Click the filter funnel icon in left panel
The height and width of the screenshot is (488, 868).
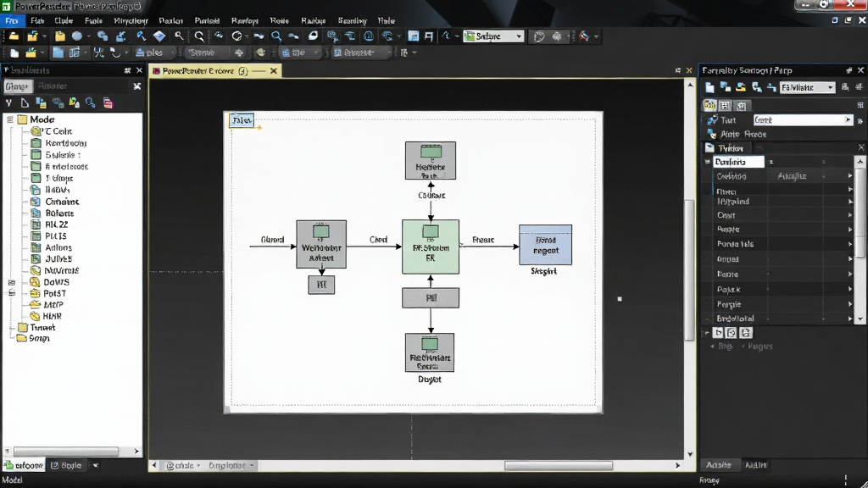tap(8, 103)
